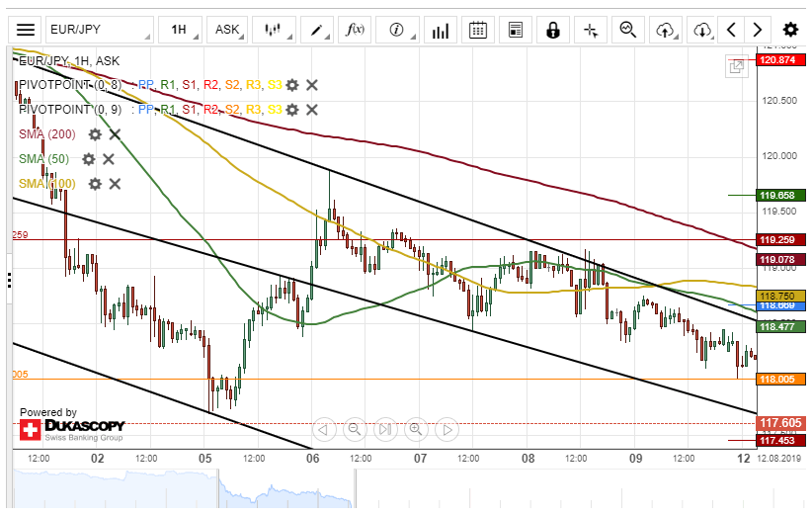Click the yellow 118.750 price label
The image size is (812, 515).
pos(781,296)
